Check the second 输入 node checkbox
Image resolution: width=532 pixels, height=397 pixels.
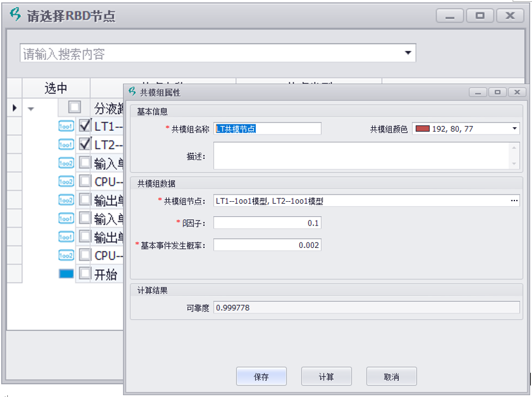tap(85, 218)
